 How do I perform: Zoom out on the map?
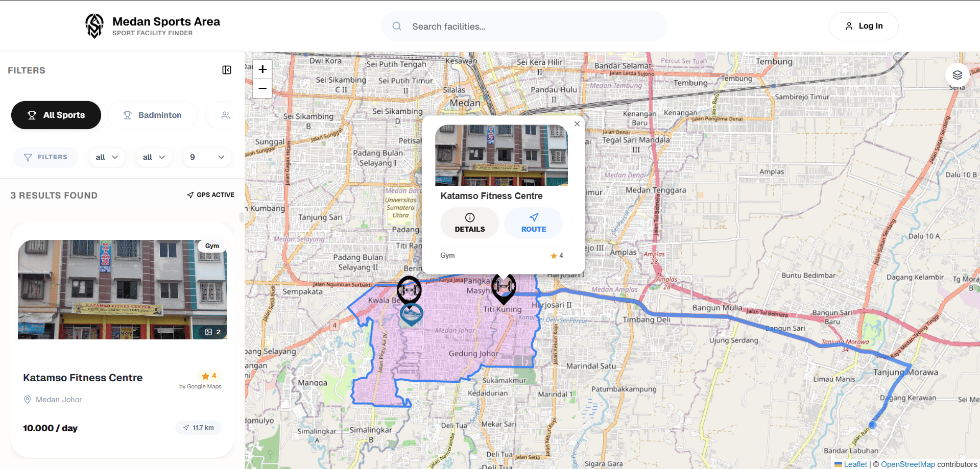point(262,88)
